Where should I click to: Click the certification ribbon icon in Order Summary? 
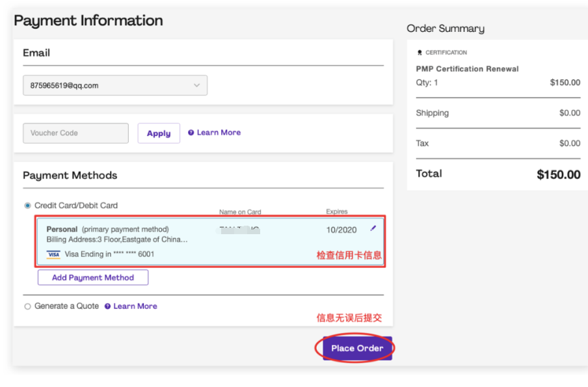click(420, 53)
